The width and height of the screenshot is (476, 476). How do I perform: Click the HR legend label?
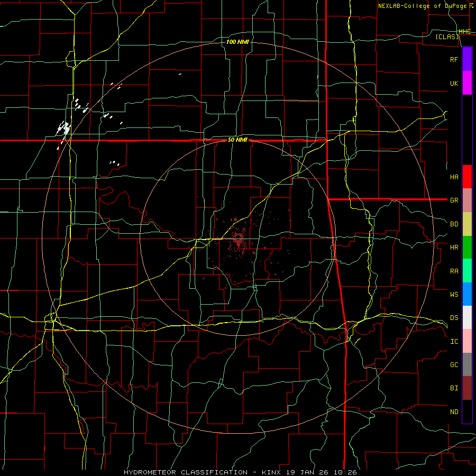(454, 248)
